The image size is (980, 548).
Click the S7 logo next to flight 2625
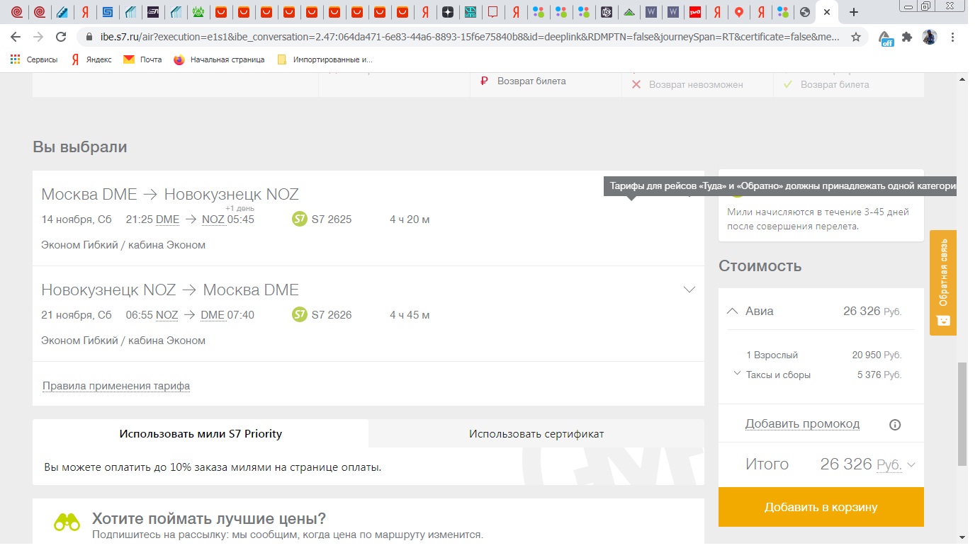(300, 219)
